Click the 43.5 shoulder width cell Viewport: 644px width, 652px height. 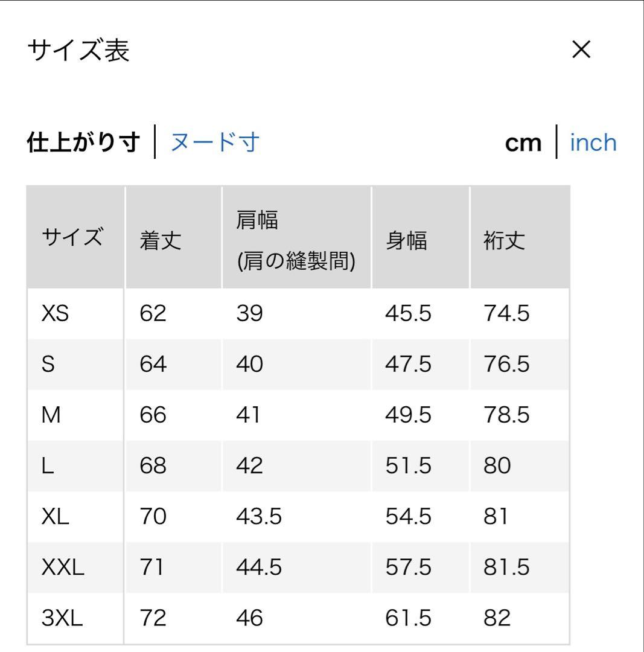[x=258, y=516]
